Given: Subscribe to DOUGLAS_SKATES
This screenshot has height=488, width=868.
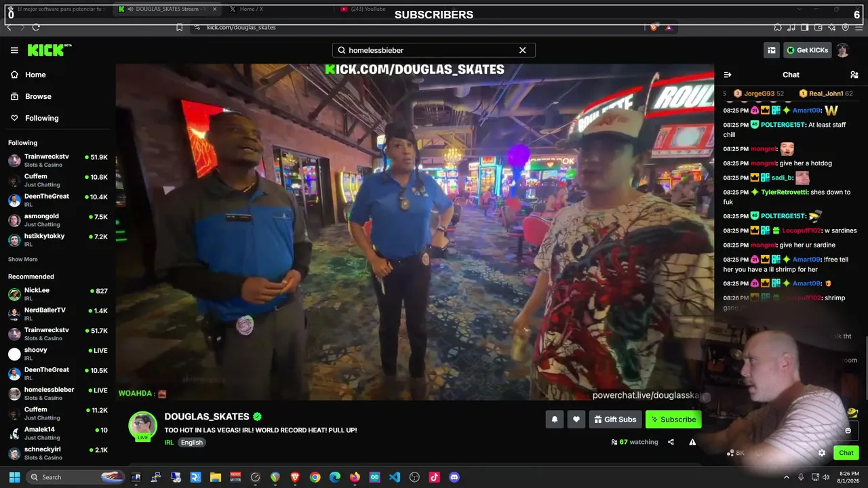Looking at the screenshot, I should pos(673,420).
